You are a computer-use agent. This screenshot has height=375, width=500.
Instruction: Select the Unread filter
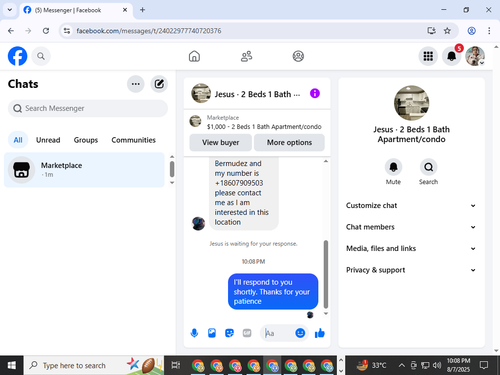[x=48, y=140]
